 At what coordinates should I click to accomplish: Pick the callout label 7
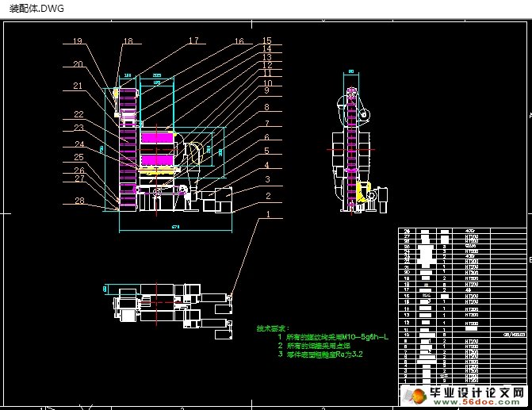(x=267, y=123)
